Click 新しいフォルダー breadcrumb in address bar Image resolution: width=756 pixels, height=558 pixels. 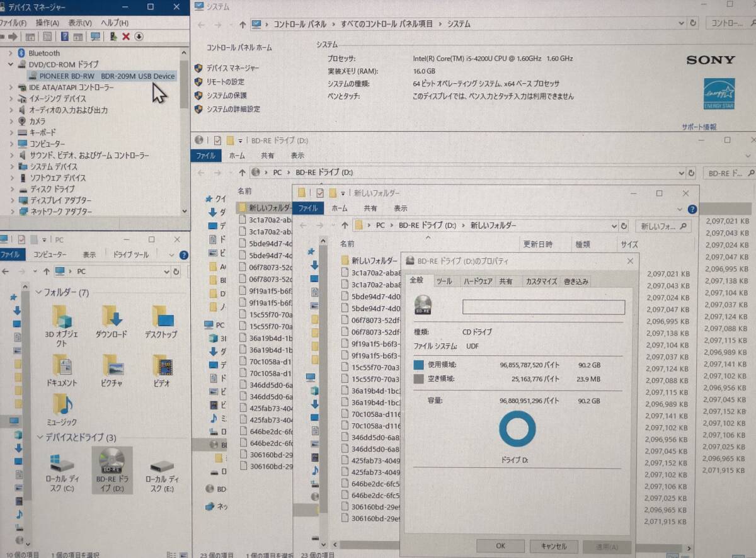[x=493, y=225]
